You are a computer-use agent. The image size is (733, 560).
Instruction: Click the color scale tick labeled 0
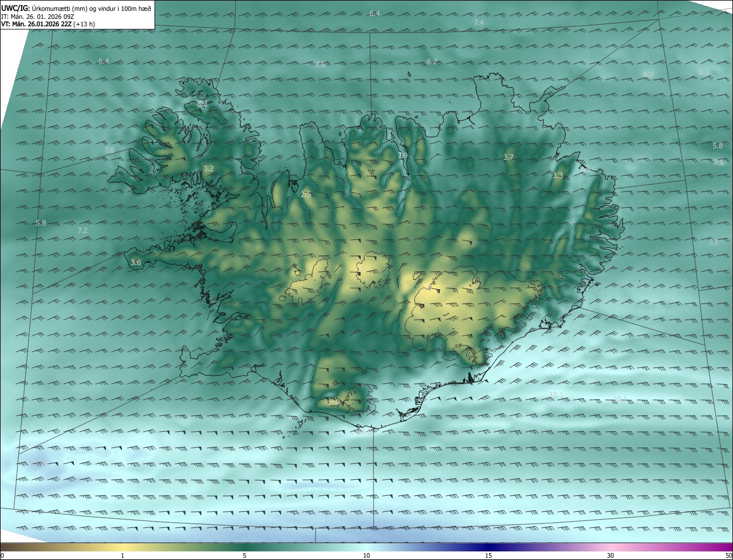coord(2,555)
